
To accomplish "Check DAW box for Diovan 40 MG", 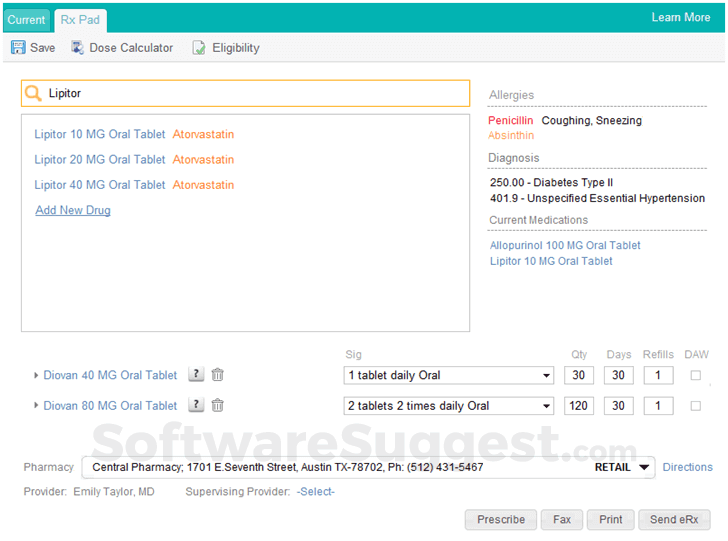I will click(x=696, y=376).
